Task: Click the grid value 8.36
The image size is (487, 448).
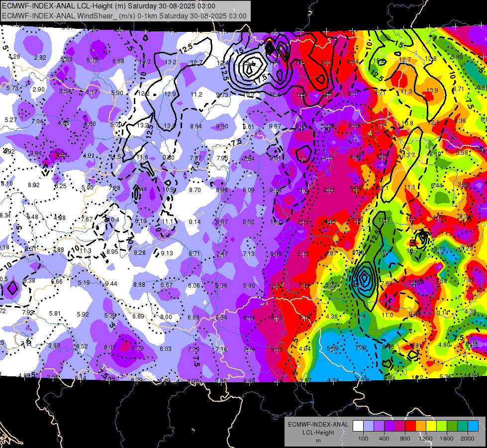Action: click(x=460, y=120)
